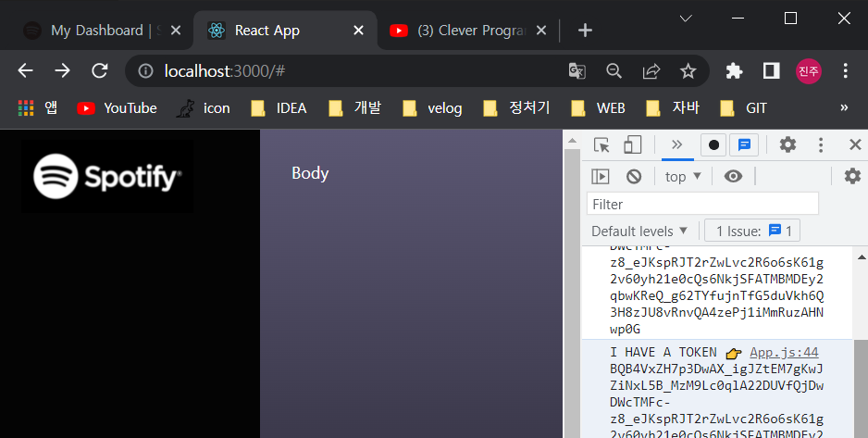Open the App.js:44 source link

click(x=784, y=352)
